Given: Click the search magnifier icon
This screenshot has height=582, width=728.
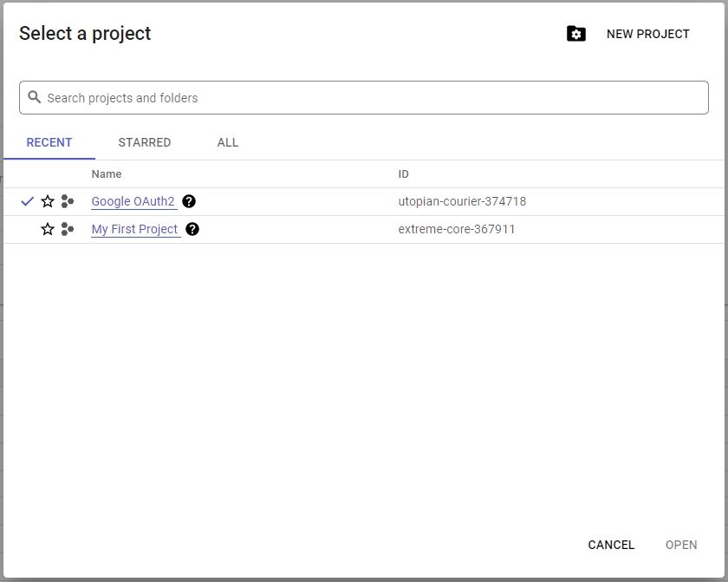Looking at the screenshot, I should coord(34,97).
